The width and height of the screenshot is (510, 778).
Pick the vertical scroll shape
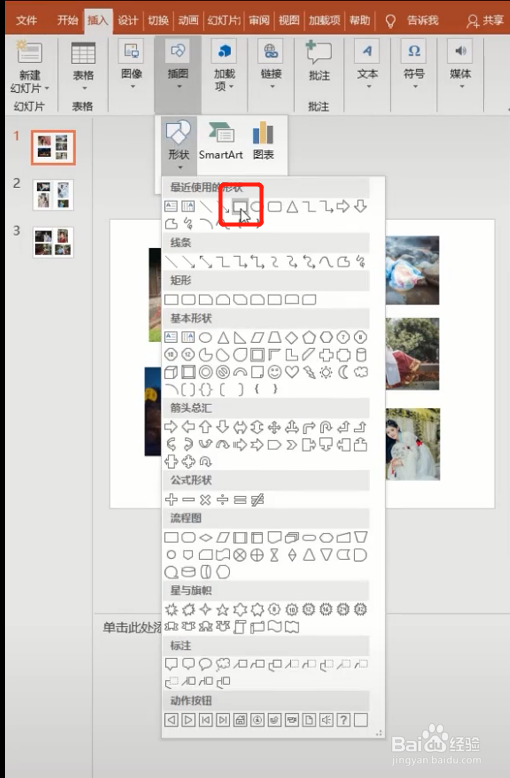[240, 627]
